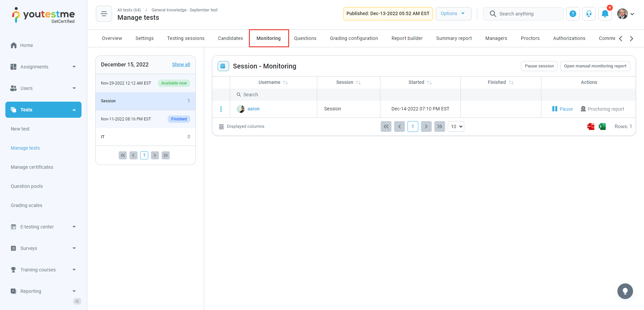This screenshot has height=310, width=644.
Task: Switch to the Report builder tab
Action: (x=407, y=38)
